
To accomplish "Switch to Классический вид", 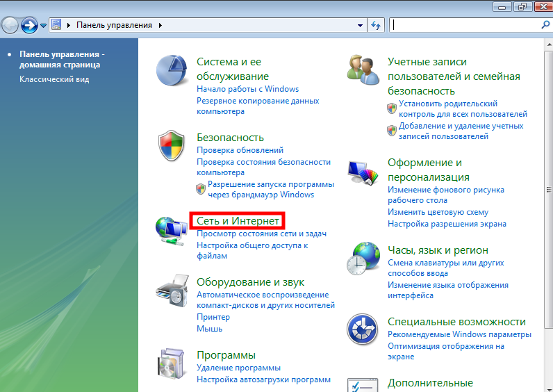I will click(x=54, y=79).
